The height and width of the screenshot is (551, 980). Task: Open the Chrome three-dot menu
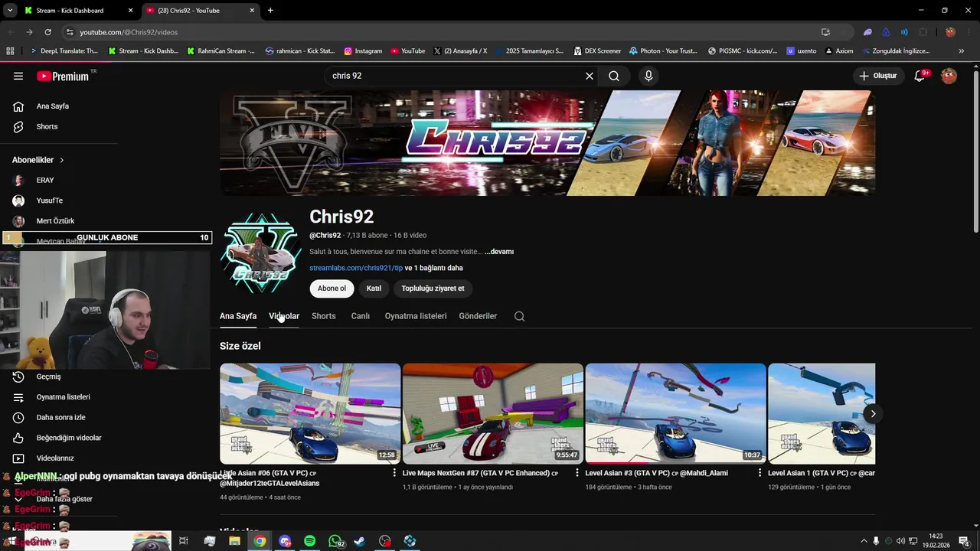968,32
